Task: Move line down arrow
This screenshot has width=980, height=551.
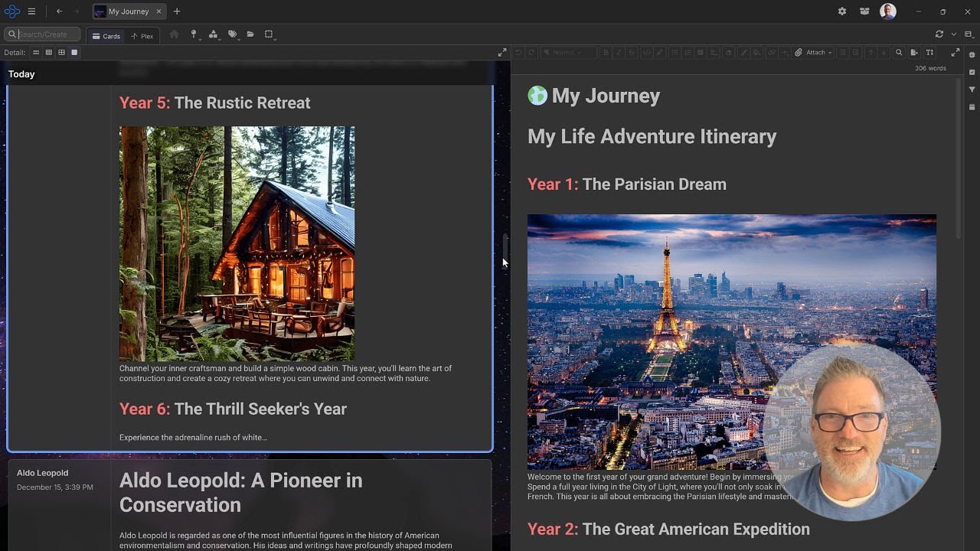Action: tap(884, 53)
